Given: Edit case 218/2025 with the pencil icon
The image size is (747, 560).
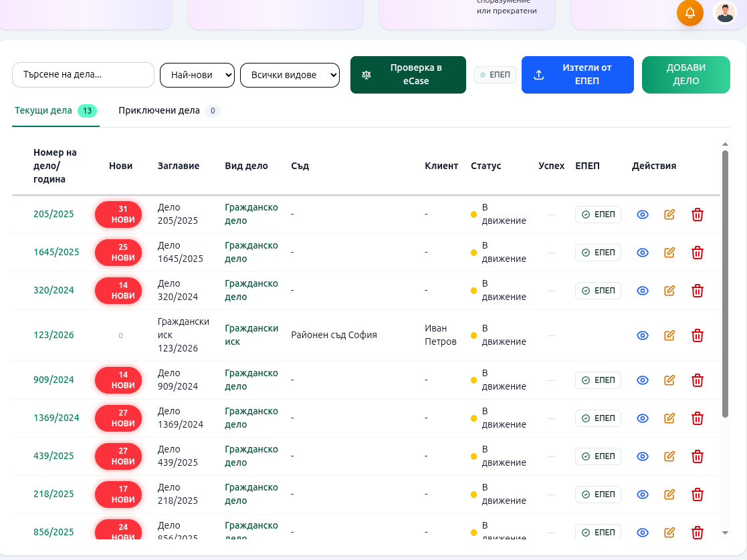Looking at the screenshot, I should click(669, 495).
